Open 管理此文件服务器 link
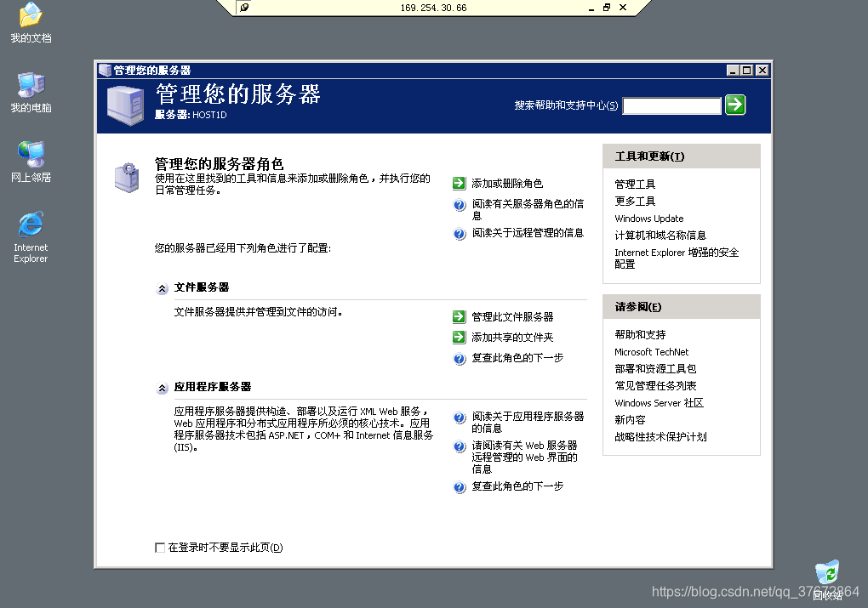Viewport: 868px width, 608px height. (512, 316)
